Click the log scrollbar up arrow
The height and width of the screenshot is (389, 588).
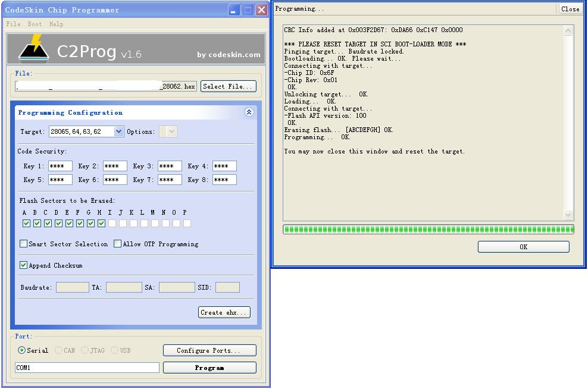(x=568, y=30)
